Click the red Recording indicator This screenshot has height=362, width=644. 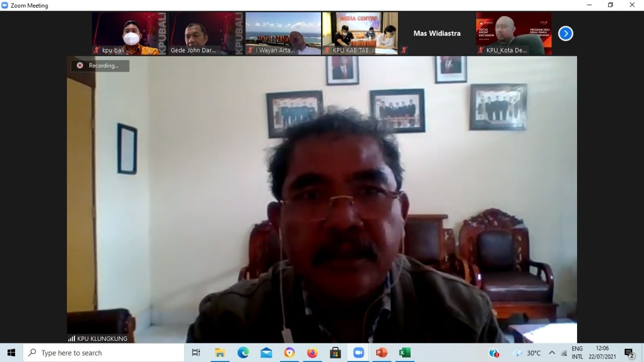tap(80, 65)
